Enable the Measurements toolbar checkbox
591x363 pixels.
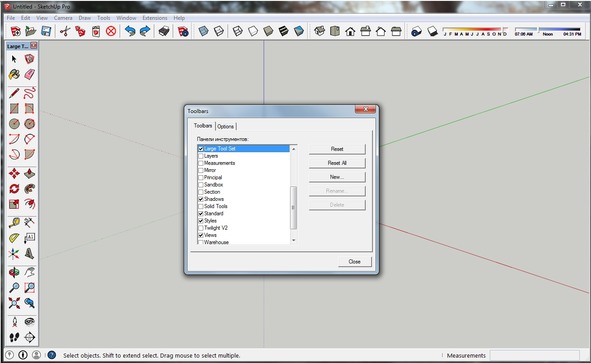pos(201,163)
